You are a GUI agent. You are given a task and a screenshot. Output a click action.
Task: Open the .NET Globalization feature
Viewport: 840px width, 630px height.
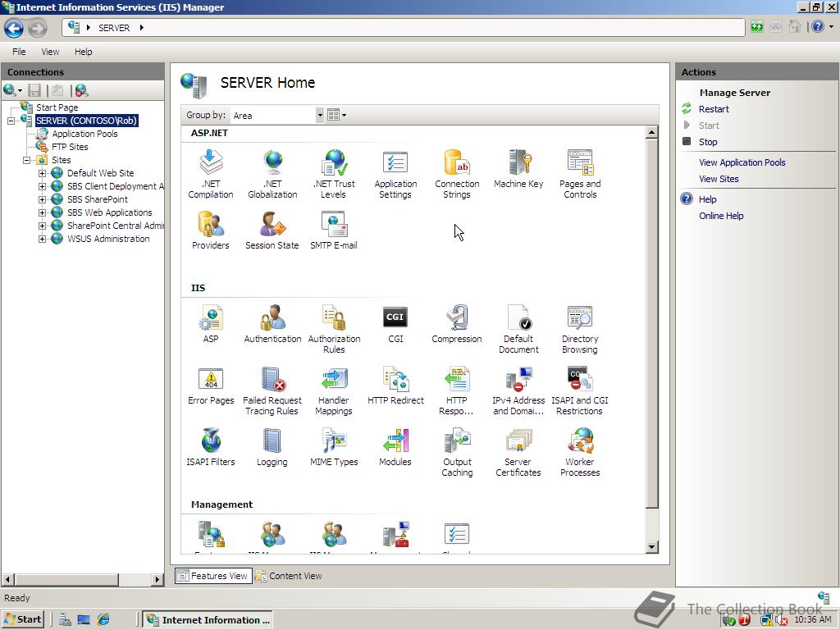tap(272, 174)
